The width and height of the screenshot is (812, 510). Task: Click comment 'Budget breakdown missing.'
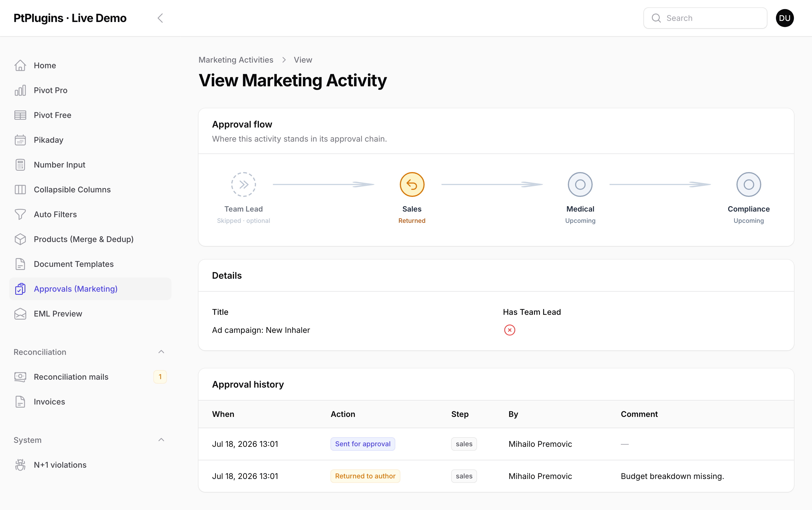672,476
